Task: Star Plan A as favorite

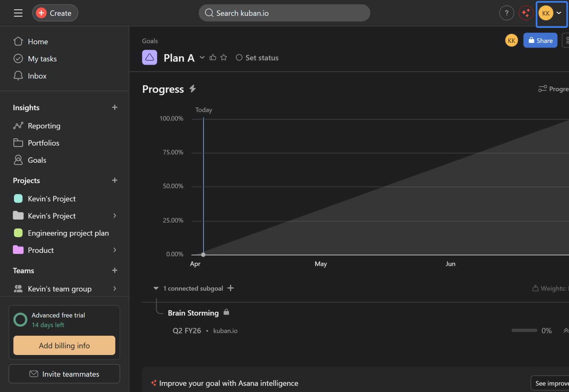Action: (x=224, y=57)
